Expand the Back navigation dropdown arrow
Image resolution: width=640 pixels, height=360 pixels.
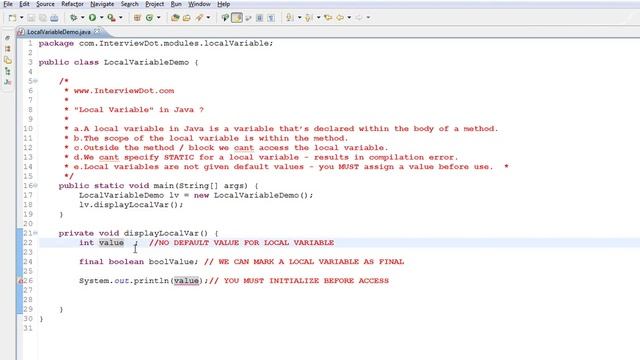click(349, 18)
